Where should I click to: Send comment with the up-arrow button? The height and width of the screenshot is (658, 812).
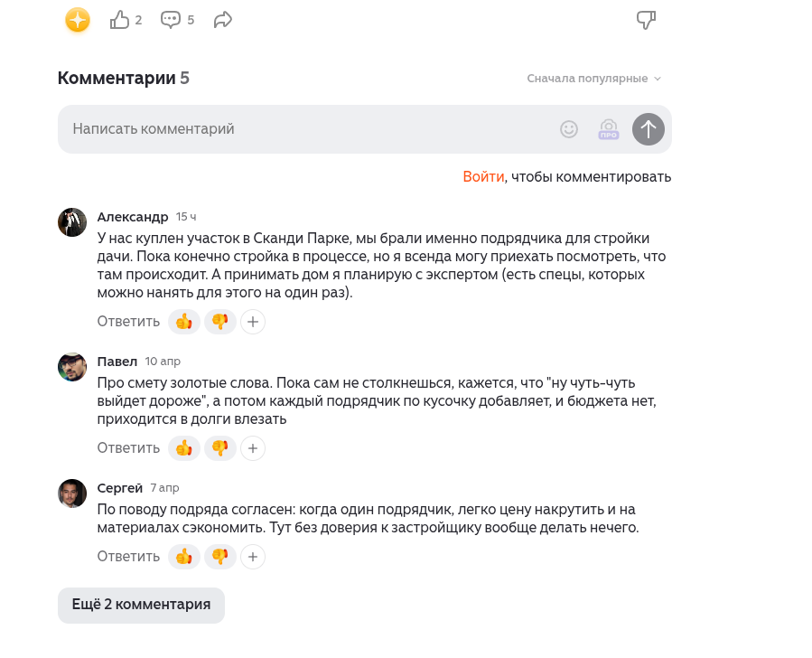point(649,129)
